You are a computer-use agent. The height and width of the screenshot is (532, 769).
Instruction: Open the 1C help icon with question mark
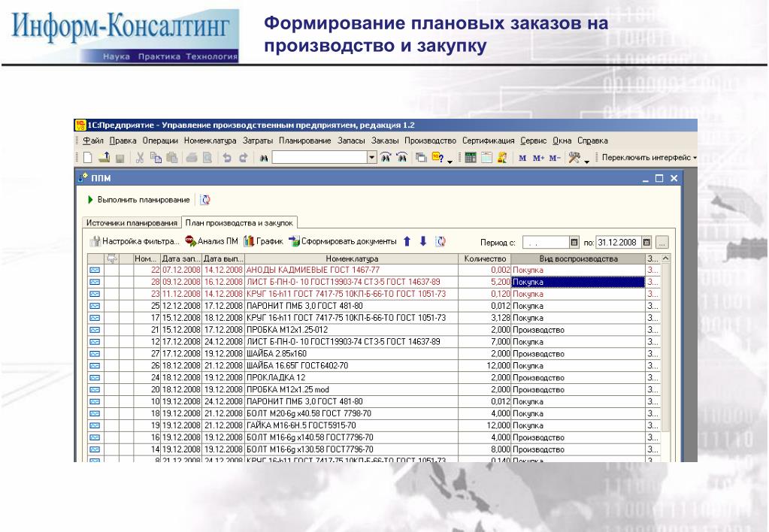coord(437,157)
